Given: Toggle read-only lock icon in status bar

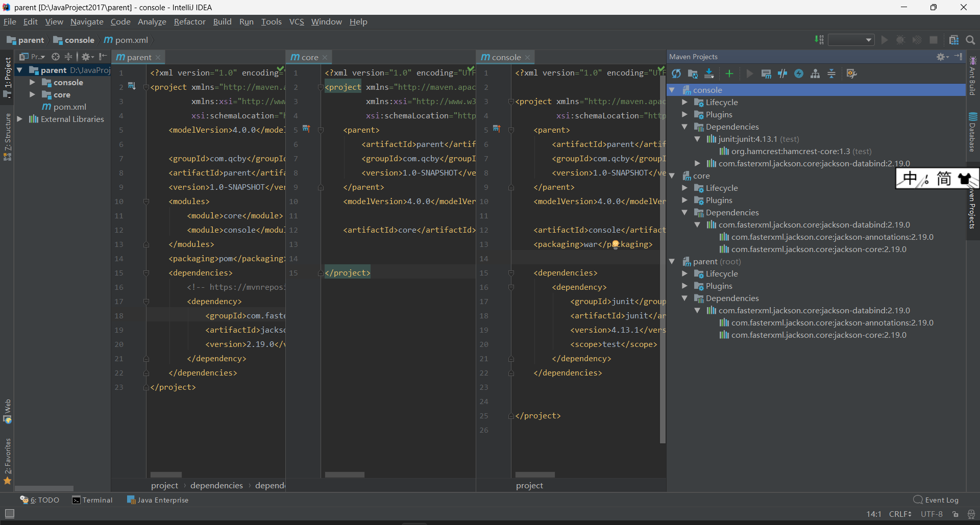Looking at the screenshot, I should pyautogui.click(x=955, y=514).
